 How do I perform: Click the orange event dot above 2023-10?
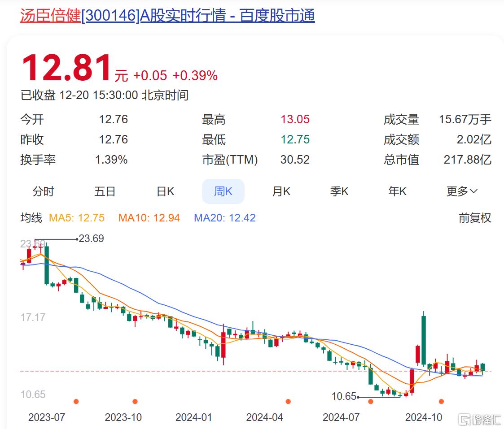[x=135, y=401]
